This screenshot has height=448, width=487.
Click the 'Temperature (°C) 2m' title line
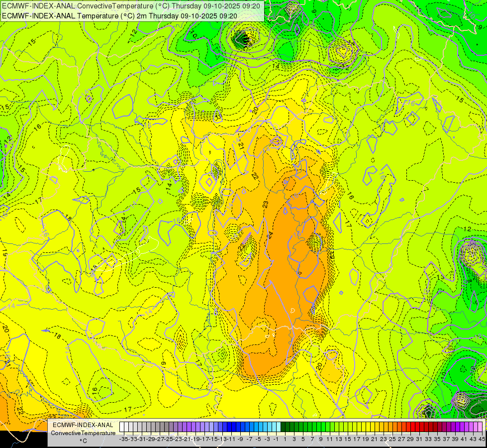[119, 16]
